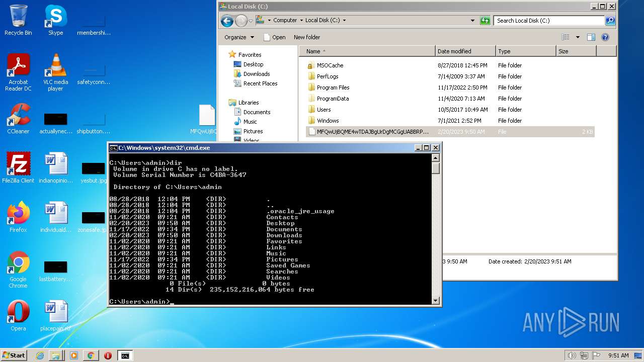The width and height of the screenshot is (644, 362).
Task: Select the individuald document icon
Action: 55,217
